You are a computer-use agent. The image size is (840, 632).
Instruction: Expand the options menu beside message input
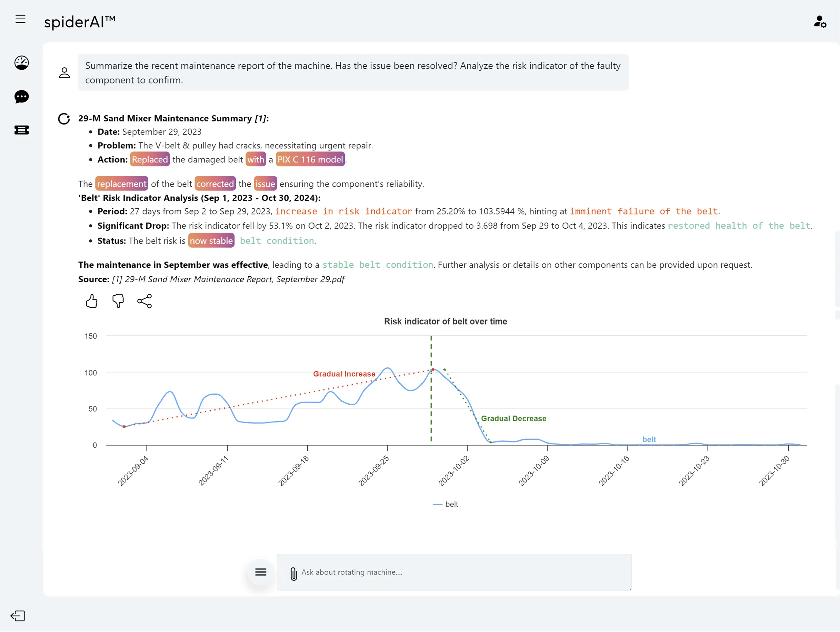pos(260,572)
